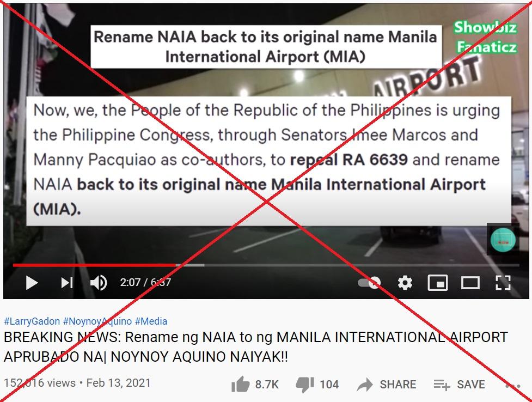Dislike the video with thumbs down
Image resolution: width=532 pixels, height=402 pixels.
click(317, 385)
